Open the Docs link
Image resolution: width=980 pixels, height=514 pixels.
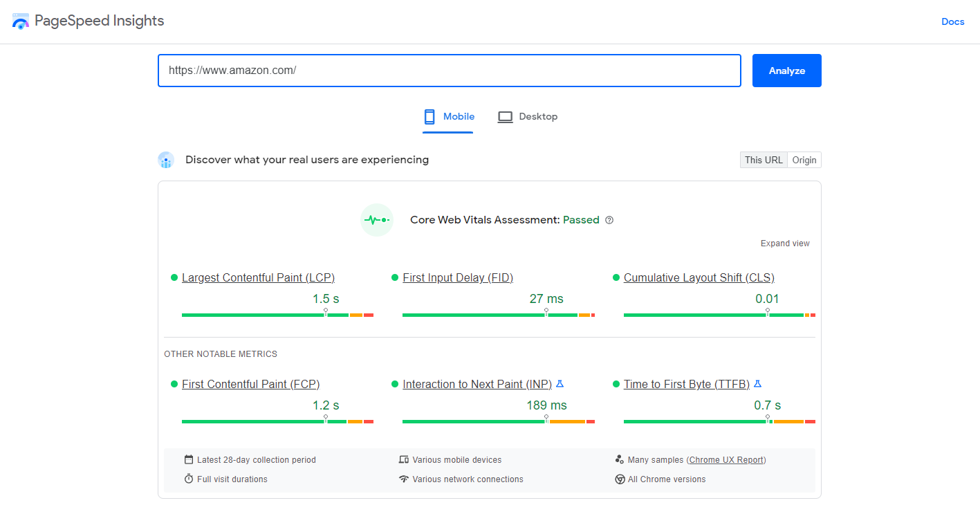click(x=952, y=22)
